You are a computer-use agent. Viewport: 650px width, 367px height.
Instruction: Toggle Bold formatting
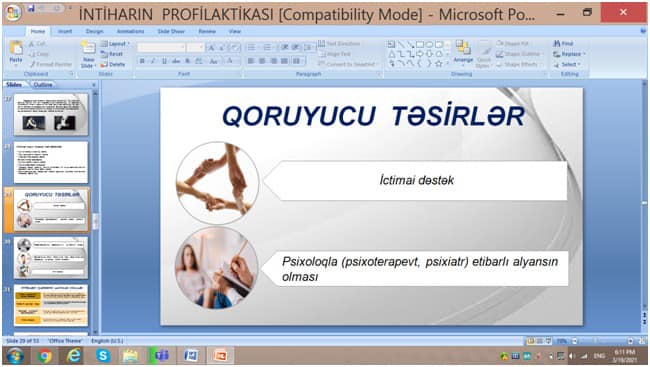point(142,61)
